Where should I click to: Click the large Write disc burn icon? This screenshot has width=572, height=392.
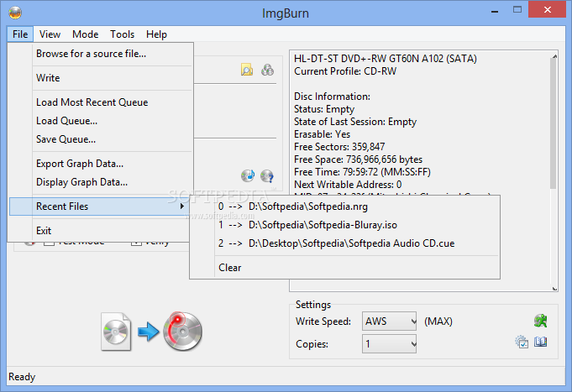[182, 331]
